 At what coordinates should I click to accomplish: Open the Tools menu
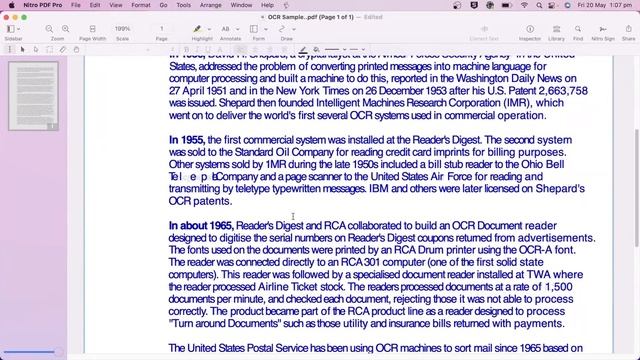pyautogui.click(x=184, y=5)
